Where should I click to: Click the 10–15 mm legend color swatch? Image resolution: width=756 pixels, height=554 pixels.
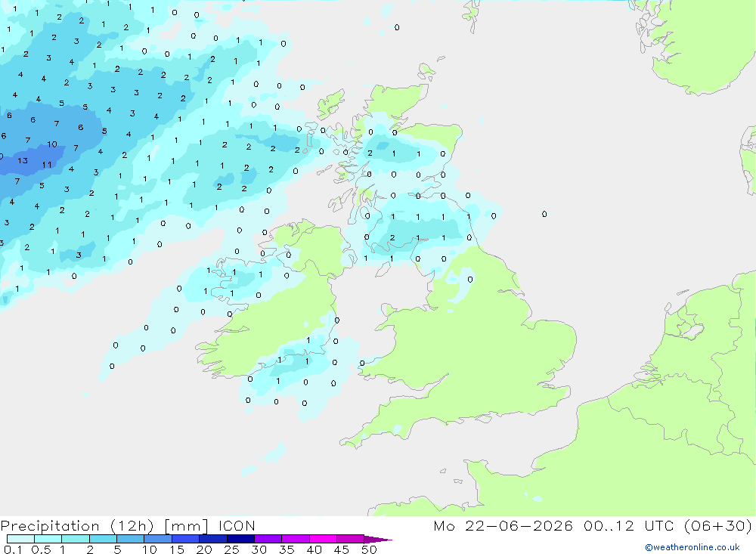pos(158,539)
